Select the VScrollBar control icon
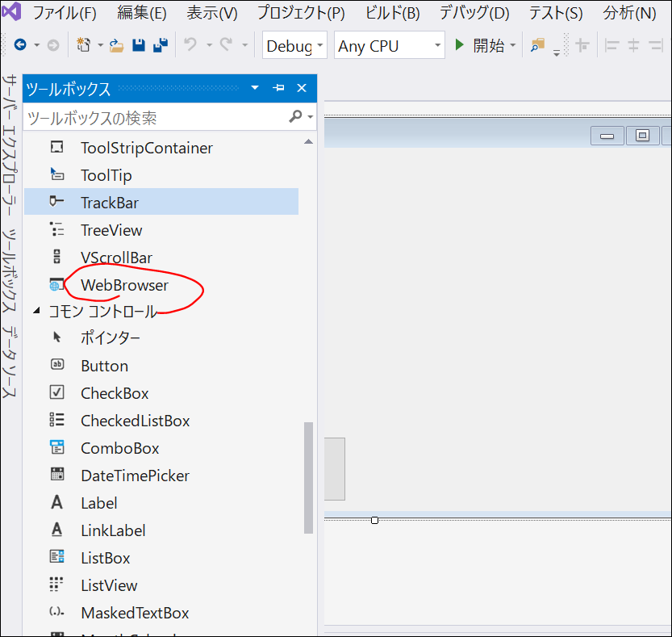Viewport: 672px width, 637px height. click(x=56, y=257)
